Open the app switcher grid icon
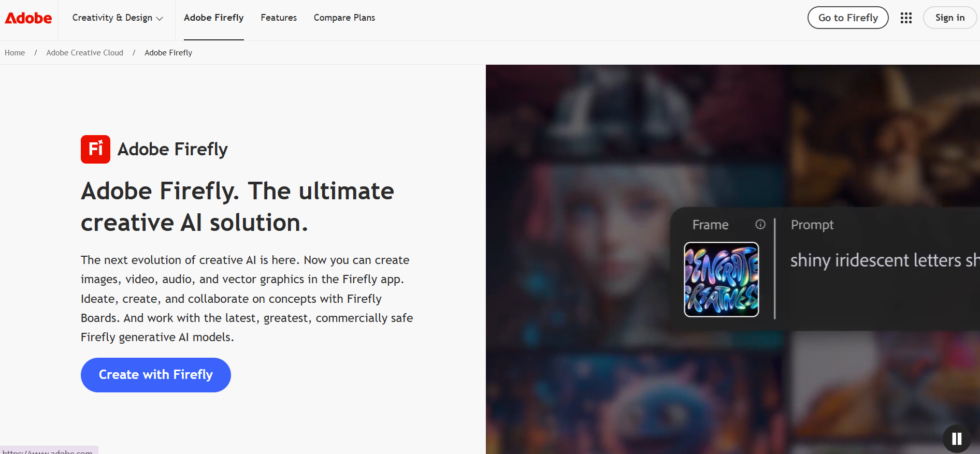The width and height of the screenshot is (980, 454). [906, 18]
